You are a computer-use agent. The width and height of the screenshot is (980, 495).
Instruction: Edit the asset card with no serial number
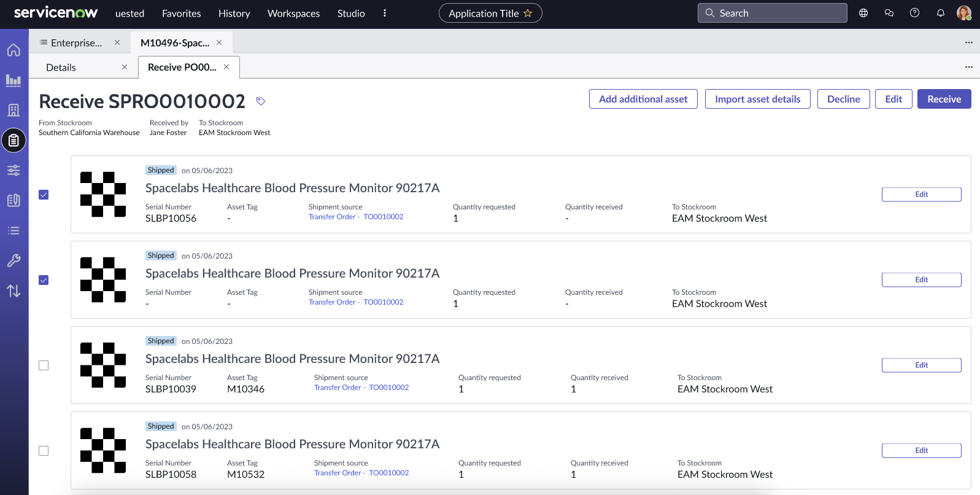pos(922,279)
